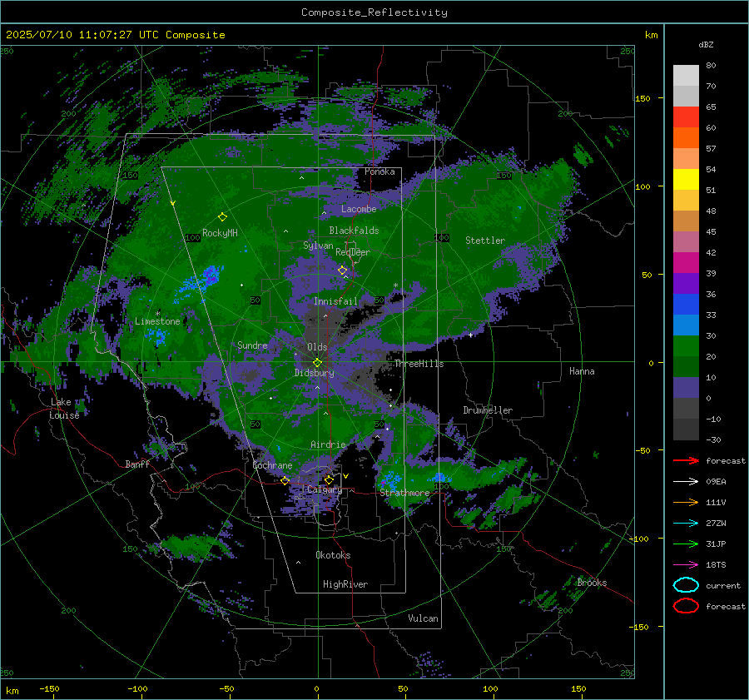The width and height of the screenshot is (749, 700).
Task: Click the 0 dBZ slate-purple swatch
Action: (686, 388)
